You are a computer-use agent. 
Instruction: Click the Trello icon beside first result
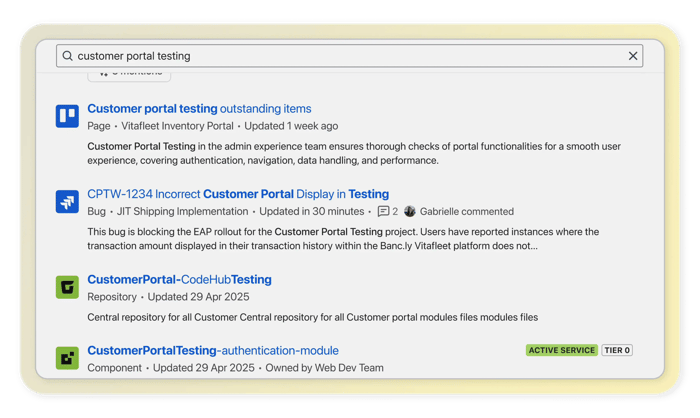click(67, 116)
